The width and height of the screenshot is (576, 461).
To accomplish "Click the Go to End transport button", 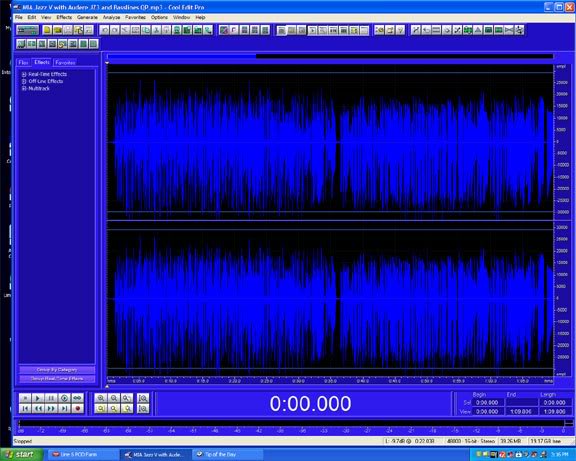I will click(64, 408).
